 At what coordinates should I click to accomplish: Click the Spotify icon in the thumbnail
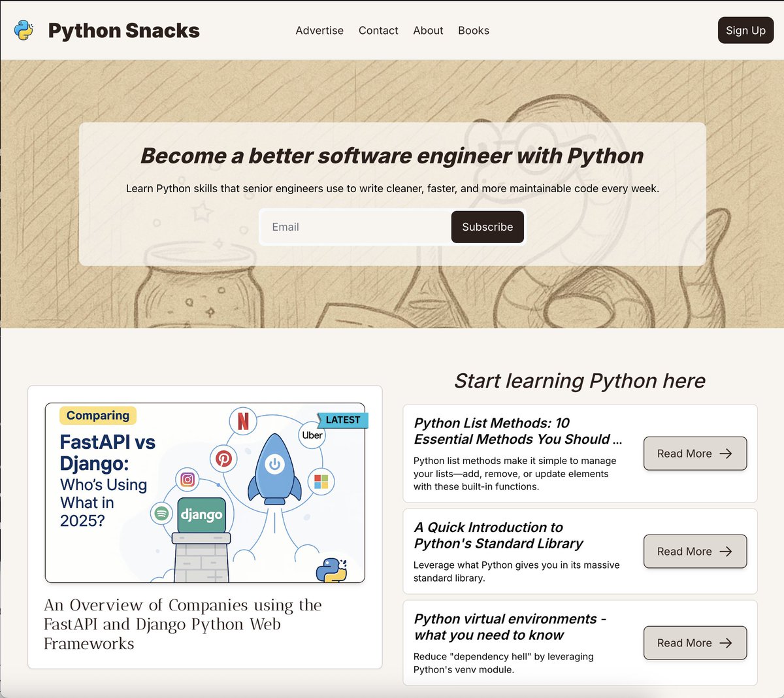[x=161, y=513]
